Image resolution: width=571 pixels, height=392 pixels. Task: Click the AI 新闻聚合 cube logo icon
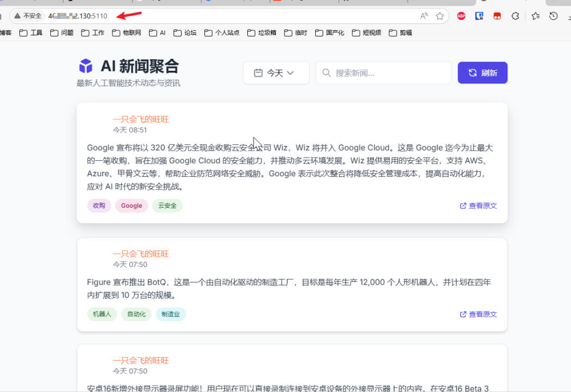pyautogui.click(x=86, y=66)
